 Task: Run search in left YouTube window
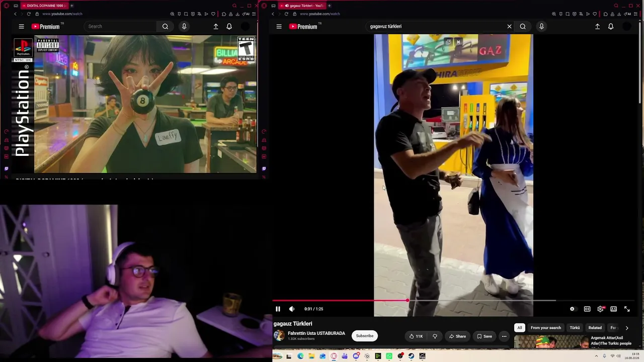pyautogui.click(x=165, y=27)
